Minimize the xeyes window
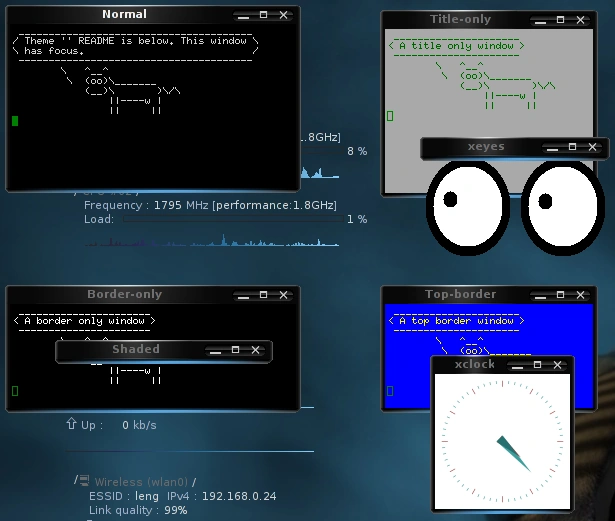Screen dimensions: 615x521 [553, 148]
